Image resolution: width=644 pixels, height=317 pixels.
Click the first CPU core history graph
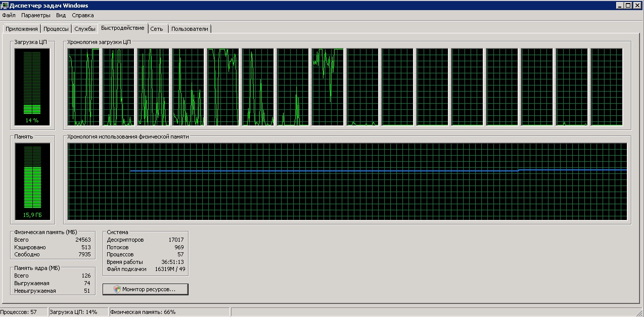click(x=84, y=87)
